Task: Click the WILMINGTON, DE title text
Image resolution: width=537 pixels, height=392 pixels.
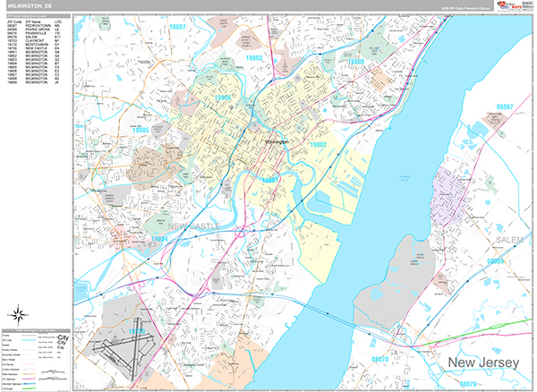Action: click(x=26, y=5)
